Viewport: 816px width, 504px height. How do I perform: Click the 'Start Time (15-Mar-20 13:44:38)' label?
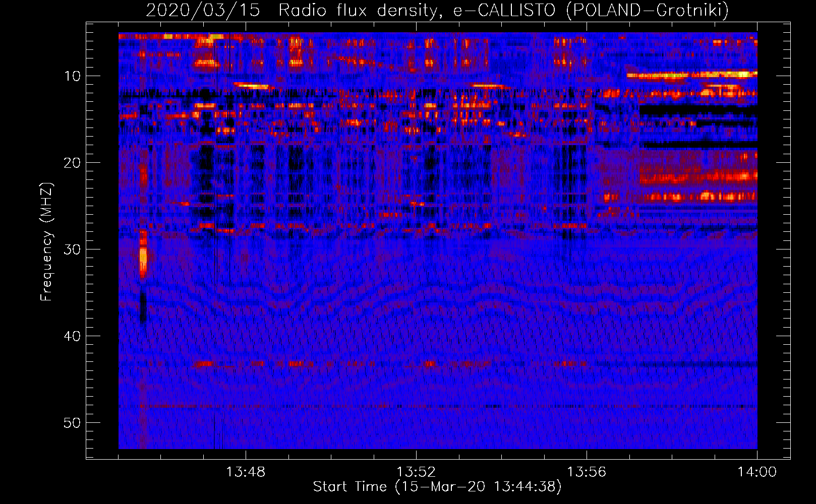tap(437, 487)
